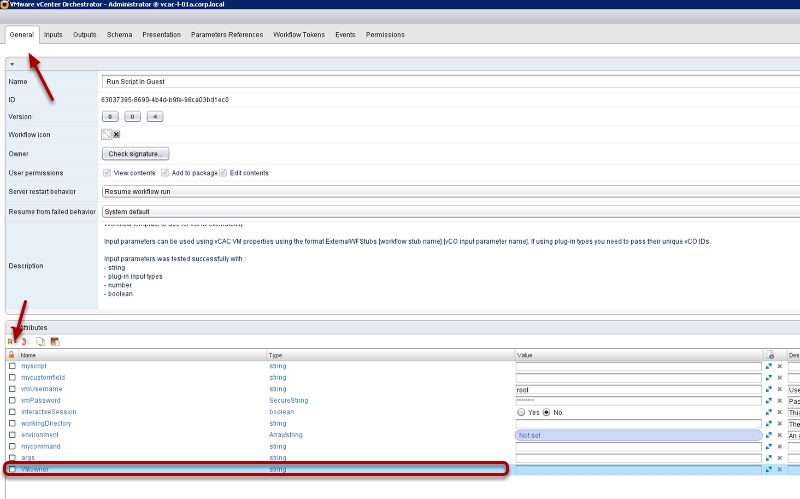The image size is (800, 499).
Task: Remove the workflow icon with the X
Action: click(x=116, y=135)
